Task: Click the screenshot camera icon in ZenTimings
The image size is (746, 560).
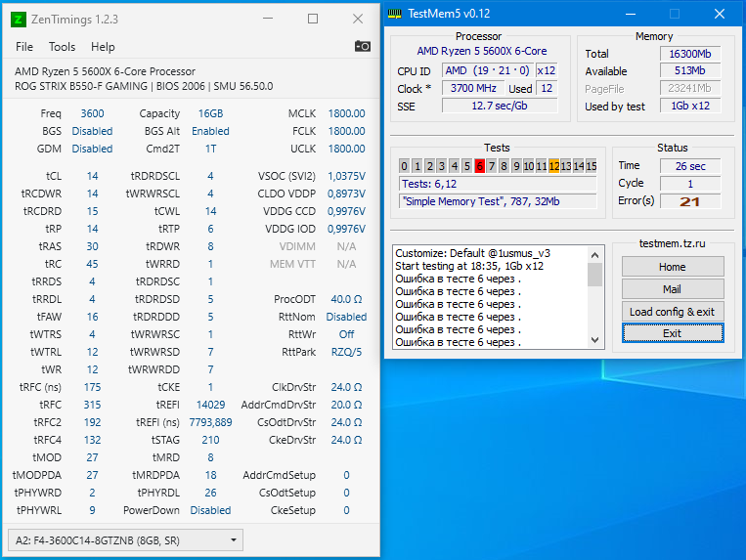Action: pyautogui.click(x=362, y=46)
